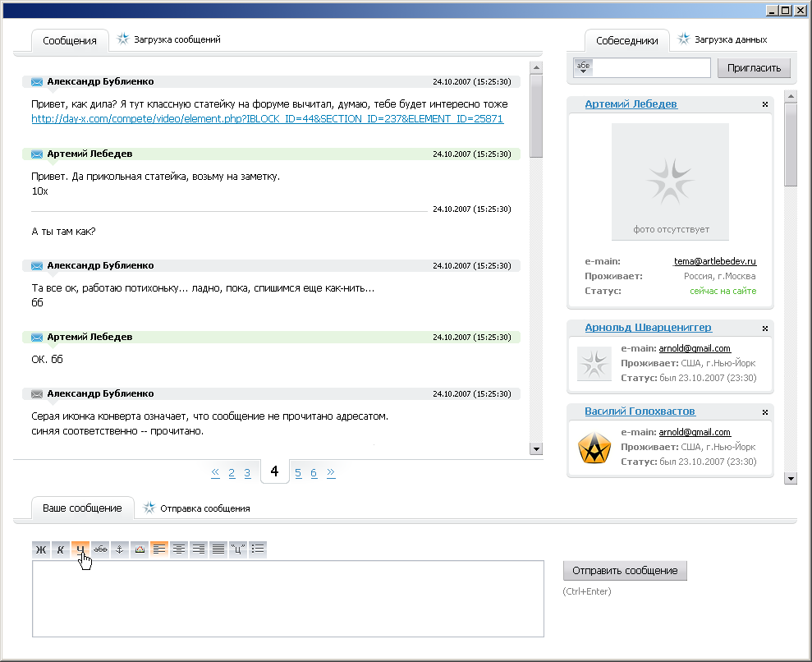Toggle bold formatting (Ж) button
Image resolution: width=812 pixels, height=662 pixels.
[x=41, y=549]
